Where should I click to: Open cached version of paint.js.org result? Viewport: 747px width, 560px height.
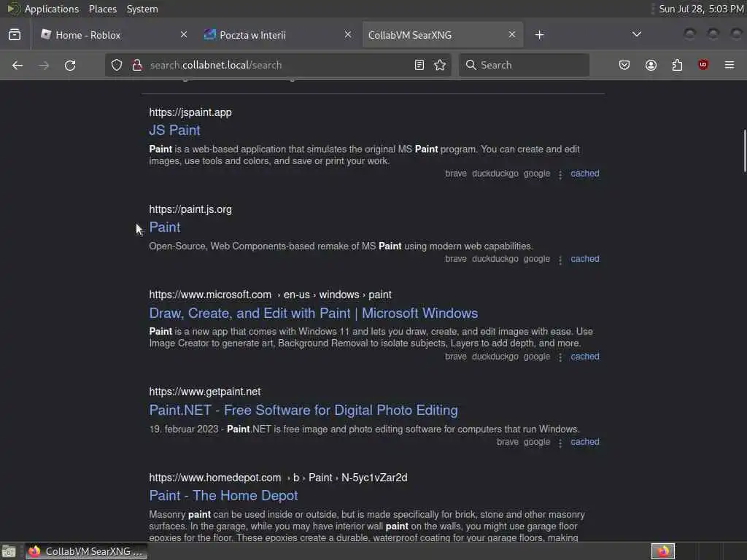click(x=585, y=259)
